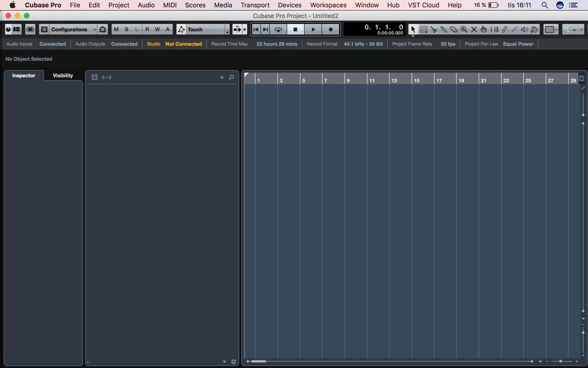Switch to the Visibility tab
588x368 pixels.
[63, 75]
